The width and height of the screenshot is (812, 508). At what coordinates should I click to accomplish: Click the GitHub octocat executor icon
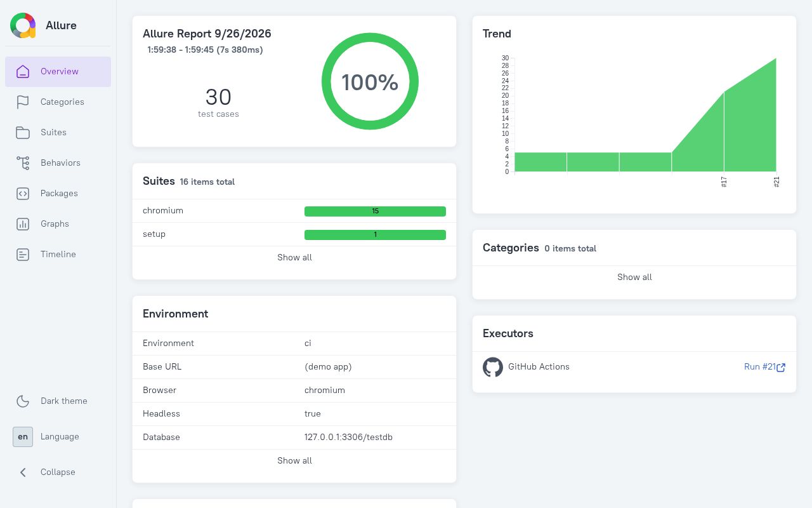(493, 367)
